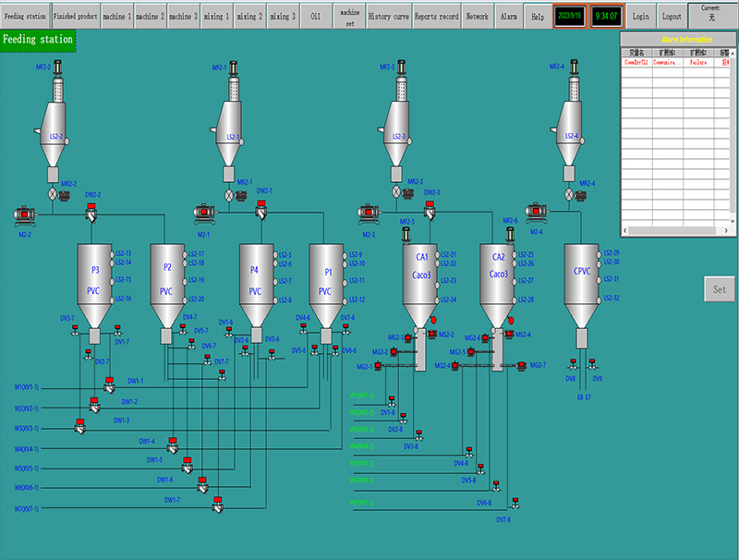This screenshot has height=560, width=739.
Task: Click the MG2-7 valve icon
Action: click(x=521, y=365)
